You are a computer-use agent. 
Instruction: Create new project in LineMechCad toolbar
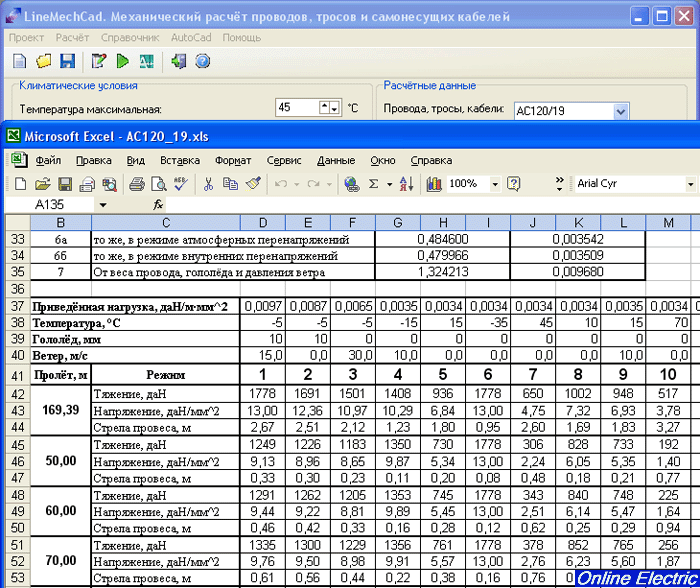pos(20,61)
